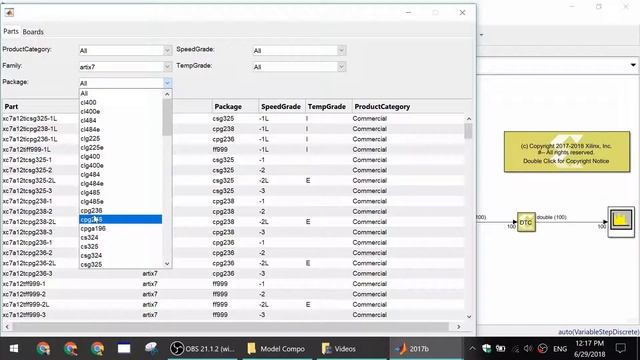The image size is (640, 360).
Task: Click the Package list scroll-up arrow
Action: pos(167,94)
